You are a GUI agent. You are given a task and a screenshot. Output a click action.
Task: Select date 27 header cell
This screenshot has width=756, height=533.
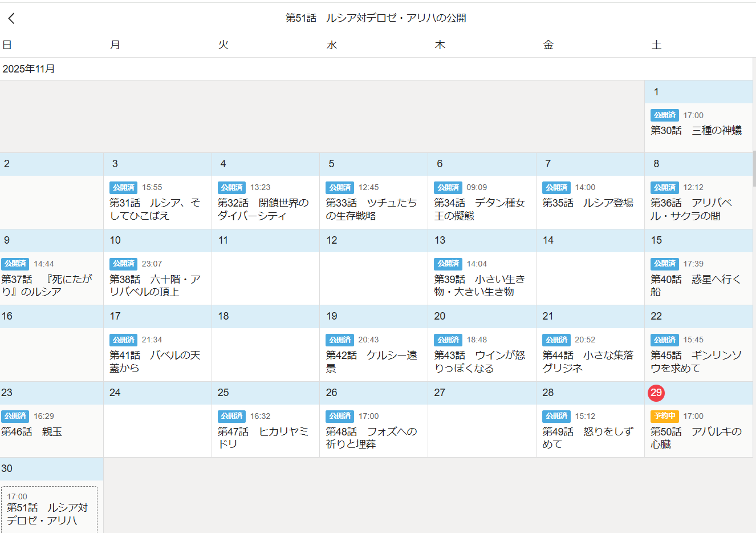pos(482,393)
